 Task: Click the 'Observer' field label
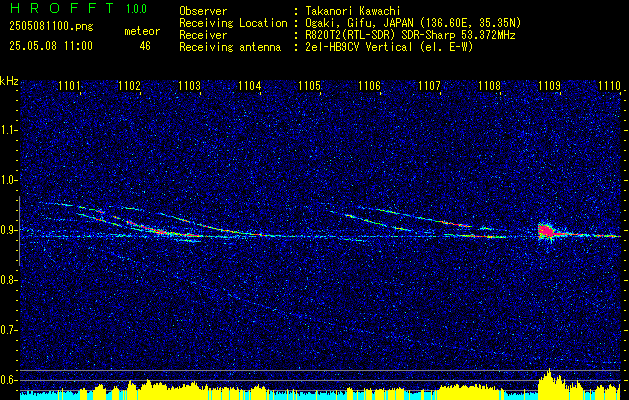pos(203,11)
